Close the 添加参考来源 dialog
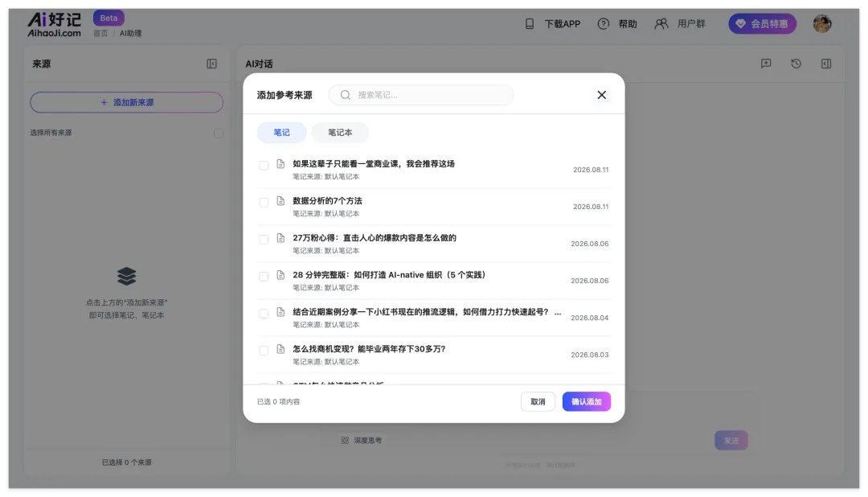 pos(602,95)
